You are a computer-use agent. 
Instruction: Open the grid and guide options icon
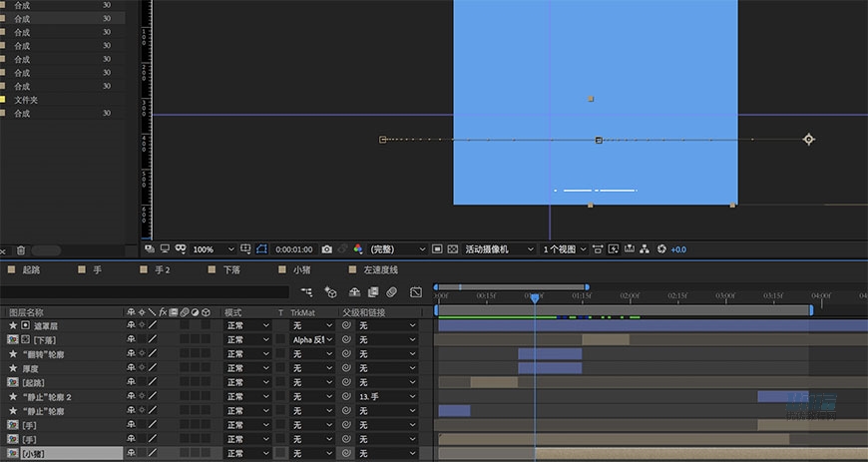[245, 248]
